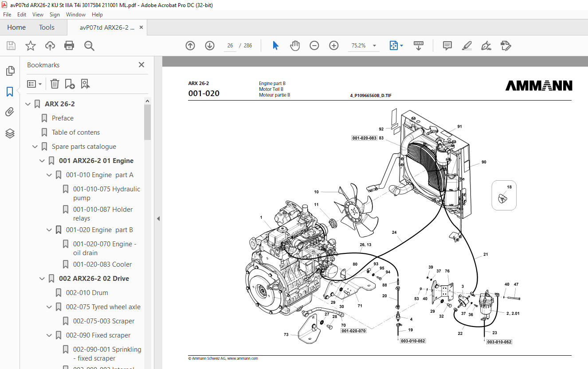Collapse 002-090 Fixed scraper node
This screenshot has width=588, height=369.
coord(49,335)
